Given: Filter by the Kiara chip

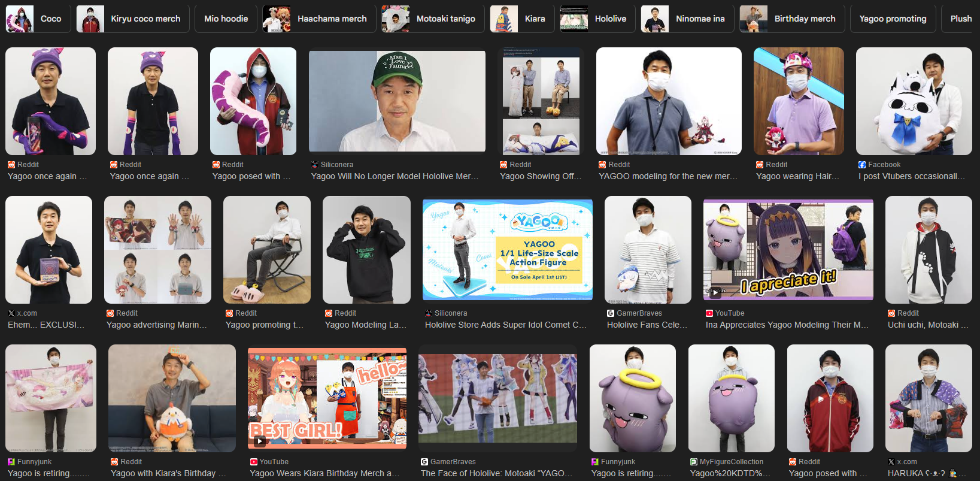Looking at the screenshot, I should [522, 19].
